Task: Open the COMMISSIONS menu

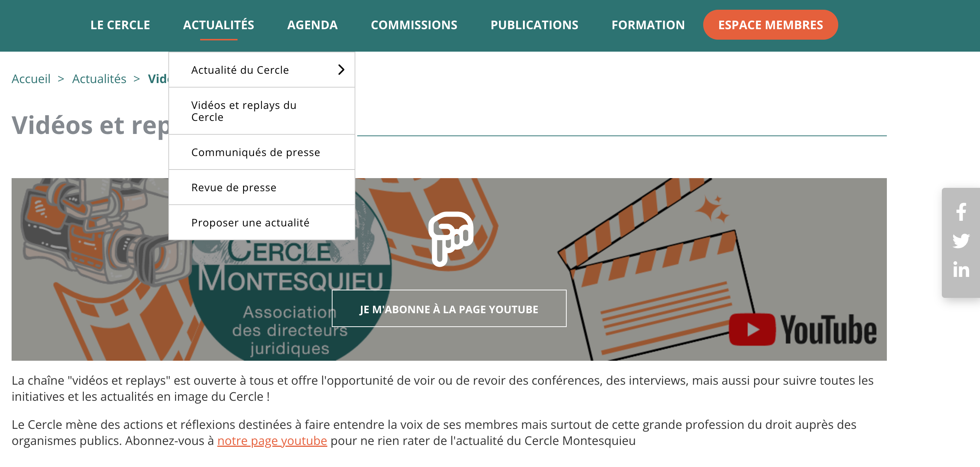Action: (x=414, y=25)
